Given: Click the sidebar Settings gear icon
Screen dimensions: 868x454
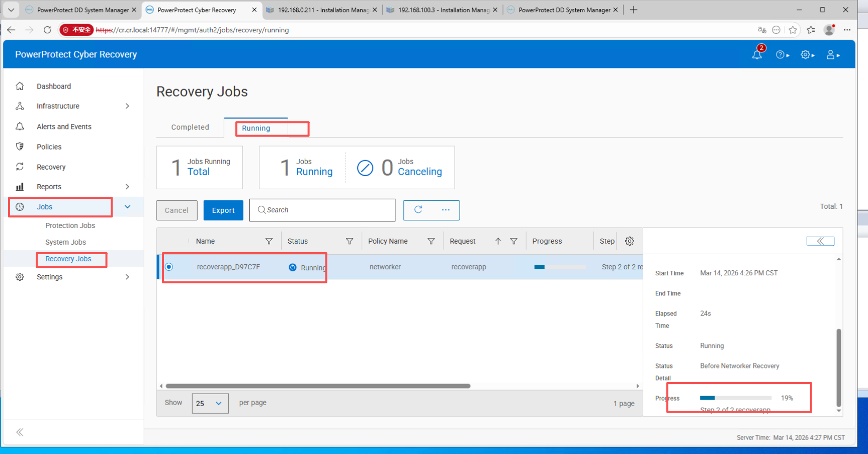Looking at the screenshot, I should pos(20,277).
